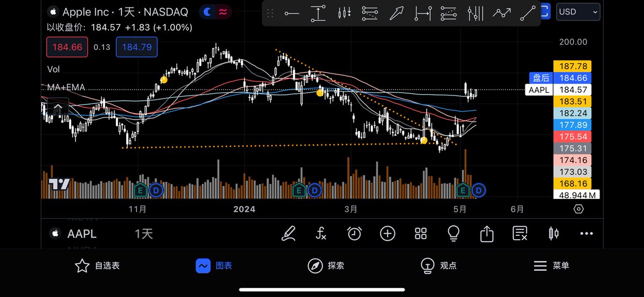Image resolution: width=644 pixels, height=297 pixels.
Task: Tap the 175.54 red price label
Action: [x=572, y=137]
